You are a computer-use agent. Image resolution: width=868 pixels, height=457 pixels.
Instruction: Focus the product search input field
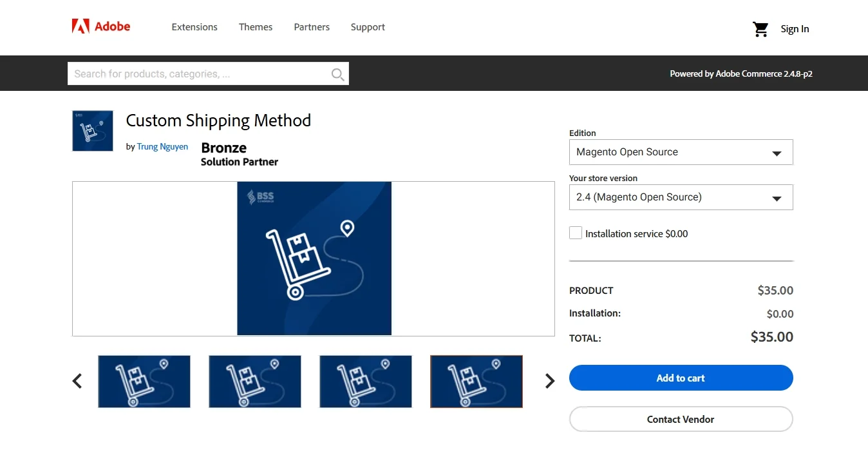point(198,74)
